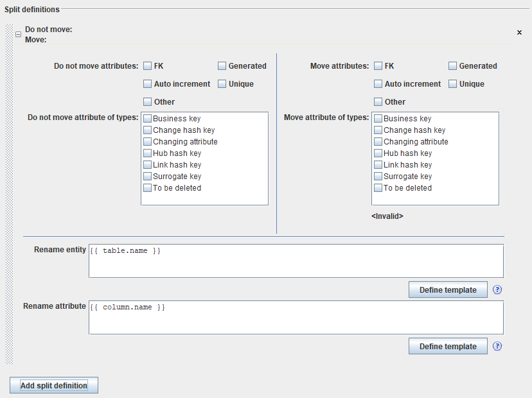Viewport: 532px width, 398px height.
Task: Check Unique under Do not move attributes
Action: point(222,83)
